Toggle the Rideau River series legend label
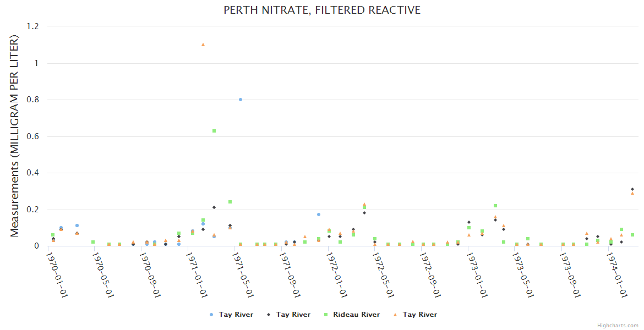Image resolution: width=644 pixels, height=330 pixels. [356, 315]
